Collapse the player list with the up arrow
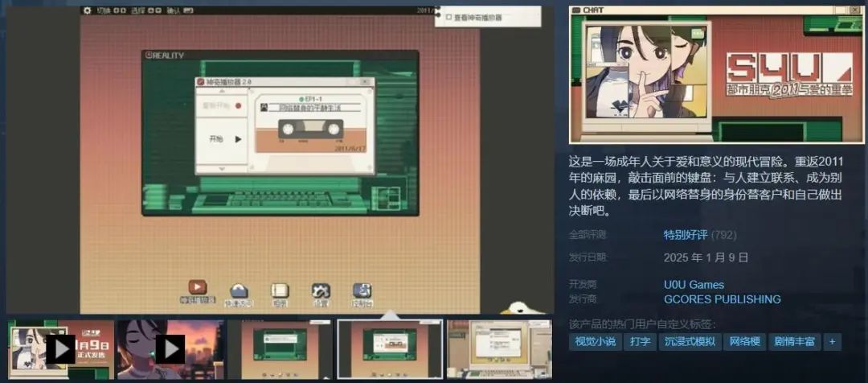This screenshot has width=868, height=383. click(x=222, y=90)
